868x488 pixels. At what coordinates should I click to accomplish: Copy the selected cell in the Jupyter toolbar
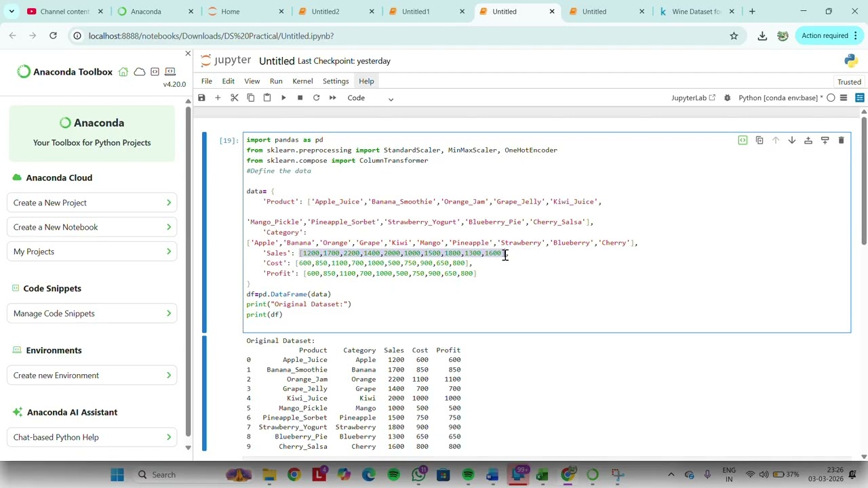250,98
